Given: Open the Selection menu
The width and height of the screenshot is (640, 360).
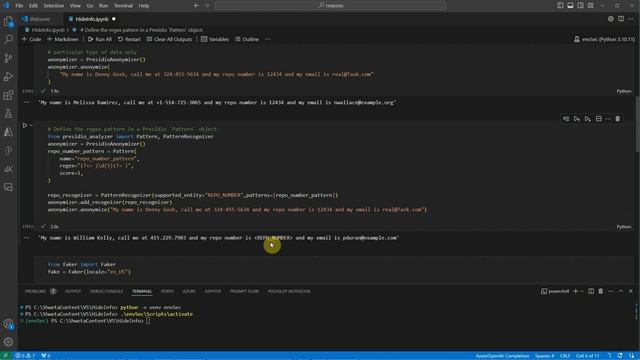Looking at the screenshot, I should pyautogui.click(x=53, y=6).
